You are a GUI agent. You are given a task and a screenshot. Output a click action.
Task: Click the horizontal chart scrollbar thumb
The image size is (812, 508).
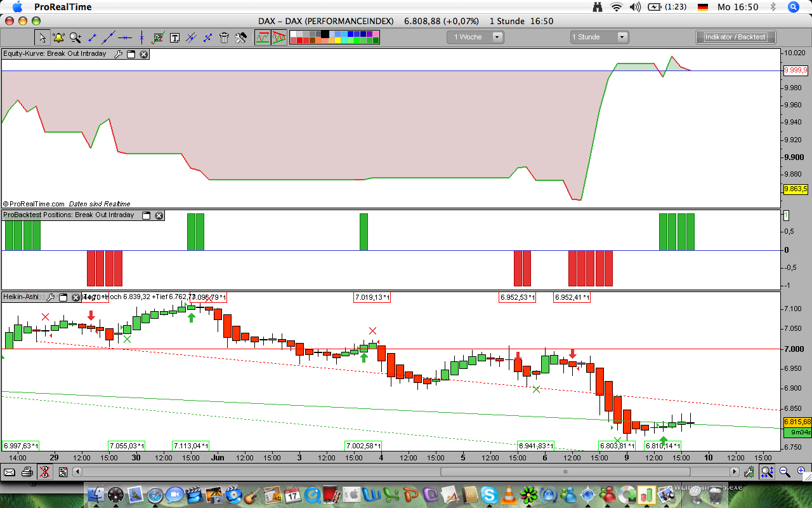pos(565,472)
